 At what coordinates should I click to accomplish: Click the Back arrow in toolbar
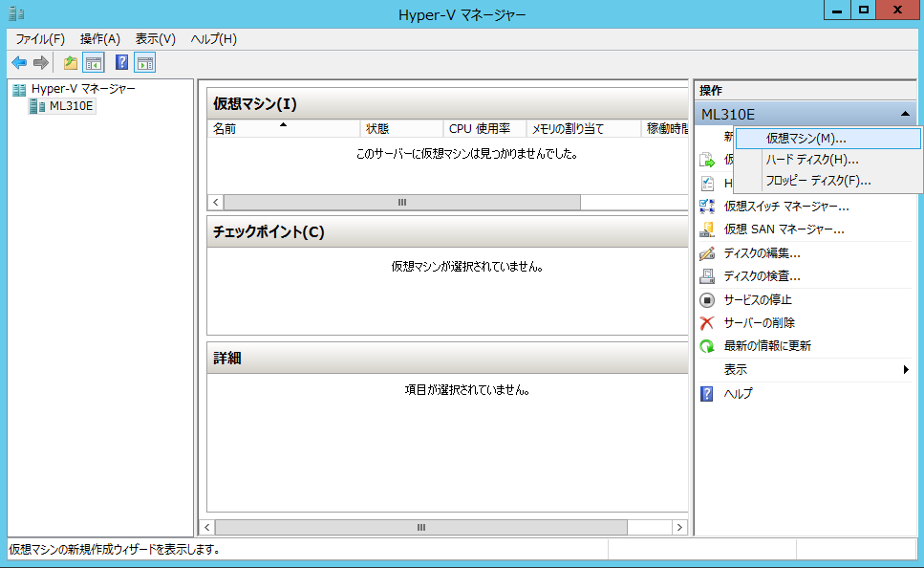click(18, 63)
